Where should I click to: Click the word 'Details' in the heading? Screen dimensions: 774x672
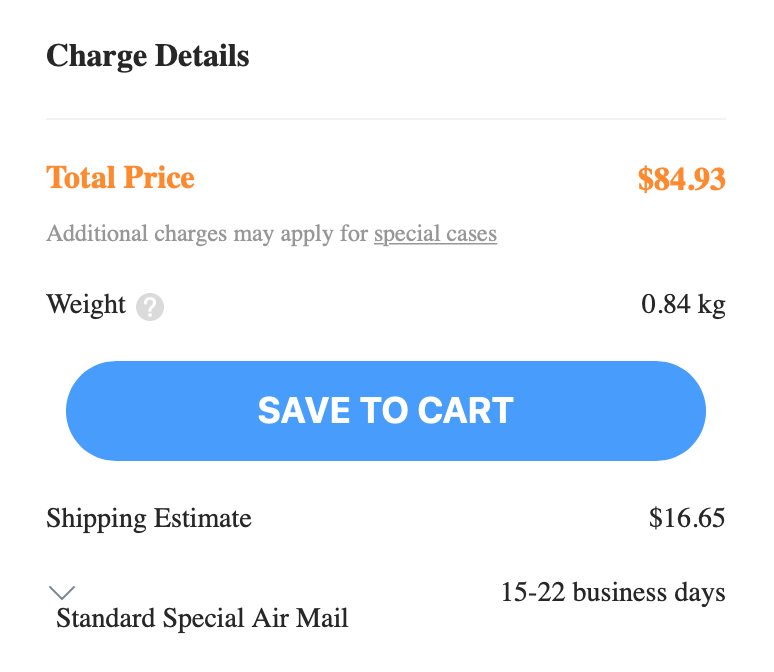pyautogui.click(x=202, y=55)
